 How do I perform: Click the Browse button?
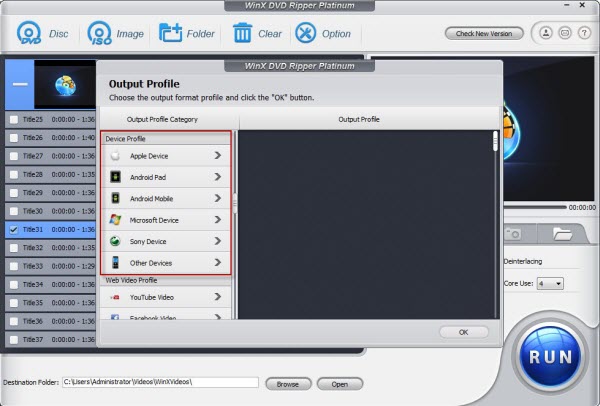pyautogui.click(x=288, y=384)
